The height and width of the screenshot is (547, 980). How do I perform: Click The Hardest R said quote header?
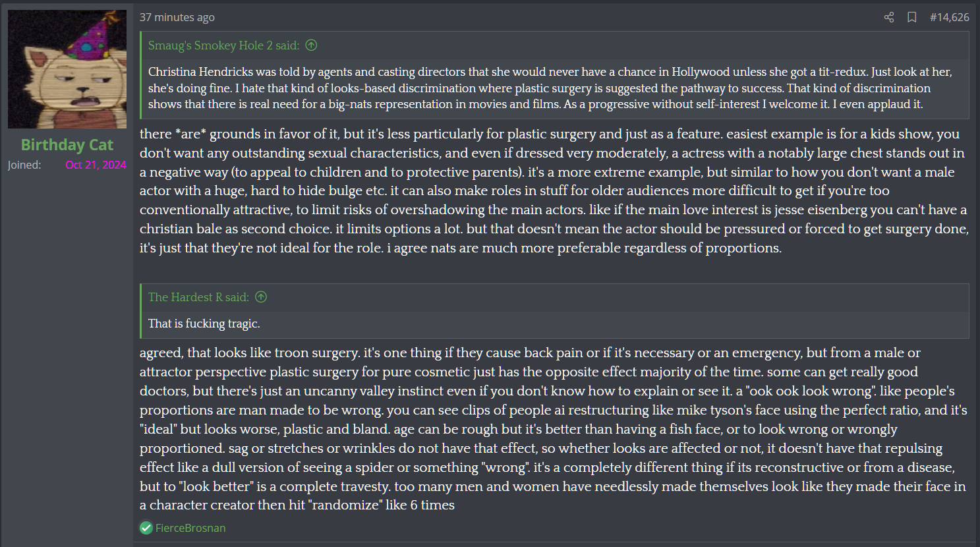click(198, 297)
